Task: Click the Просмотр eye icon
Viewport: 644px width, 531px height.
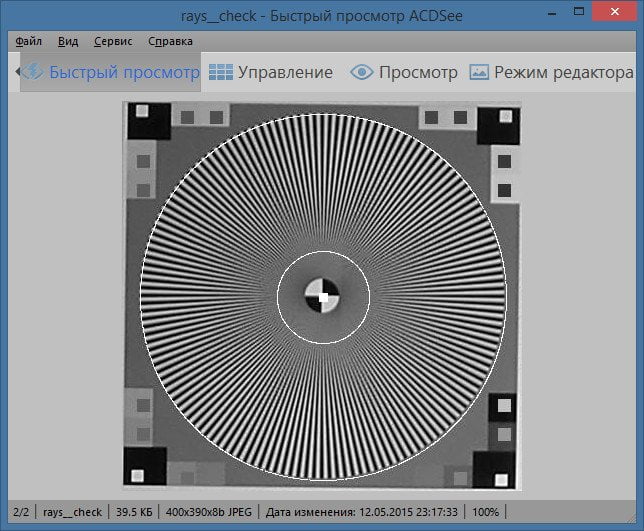Action: coord(361,72)
